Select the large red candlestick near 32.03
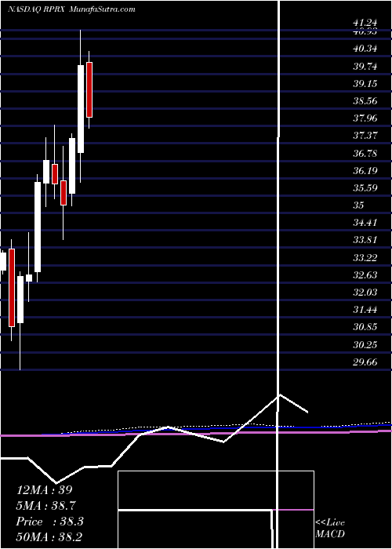This screenshot has width=392, height=549. coord(12,288)
